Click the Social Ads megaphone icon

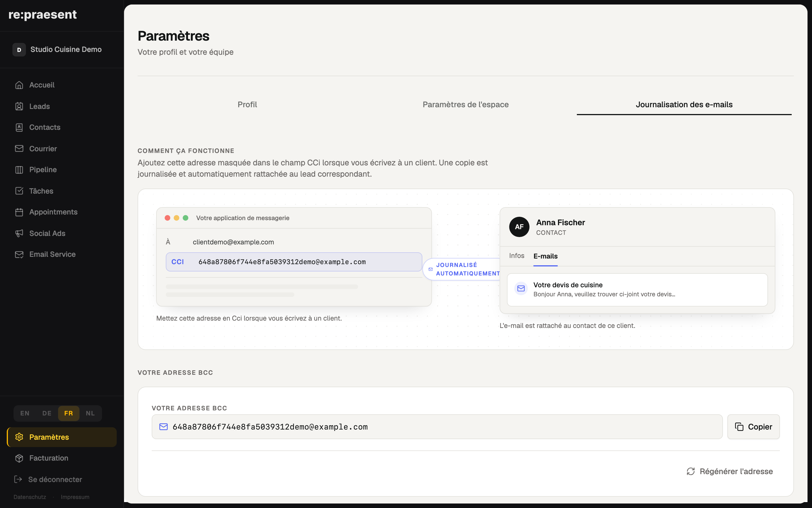(x=19, y=233)
